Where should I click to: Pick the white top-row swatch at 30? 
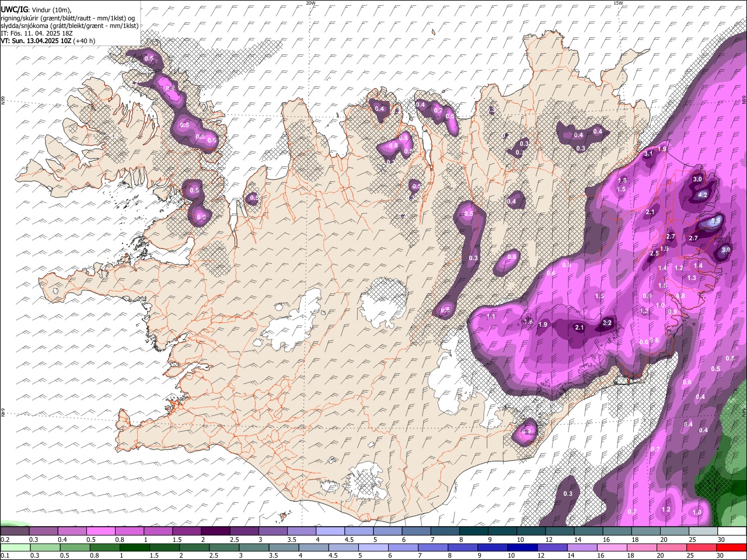[732, 531]
